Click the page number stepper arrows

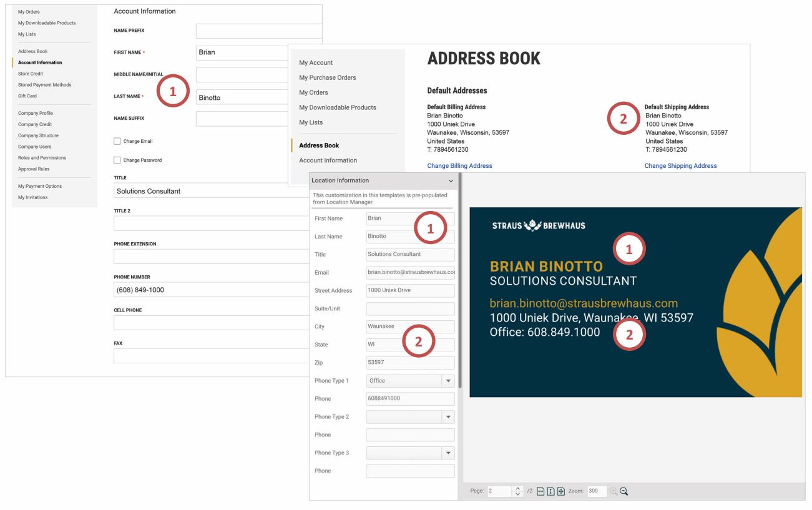(x=516, y=491)
